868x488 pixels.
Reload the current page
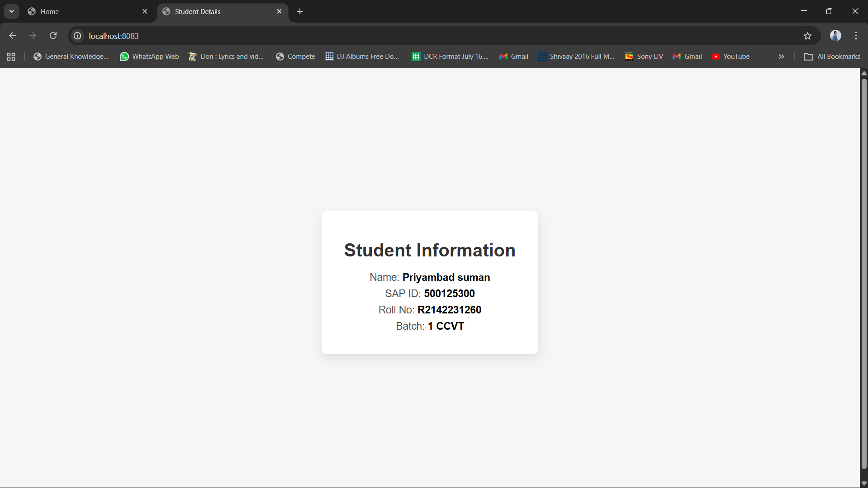click(53, 36)
